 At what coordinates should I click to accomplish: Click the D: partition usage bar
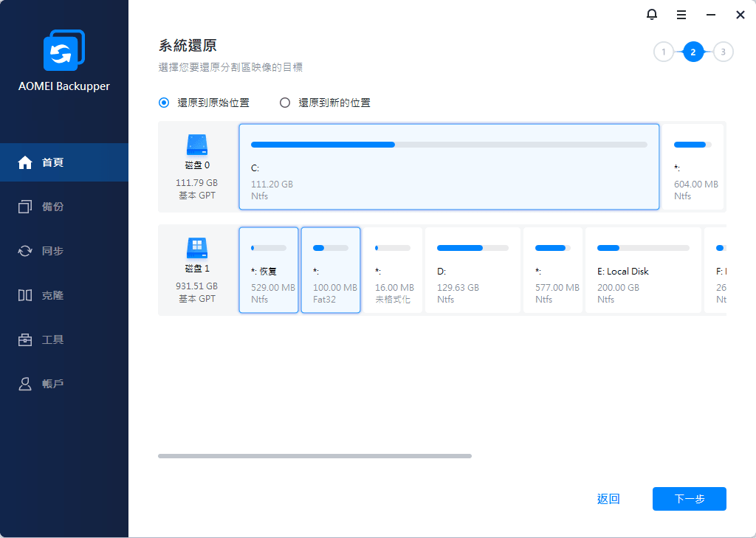click(x=472, y=248)
